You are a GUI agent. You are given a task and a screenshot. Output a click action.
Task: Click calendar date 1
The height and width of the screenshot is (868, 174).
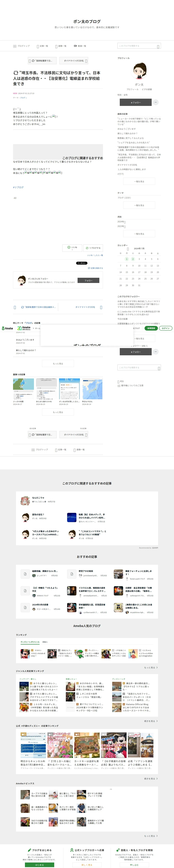(127, 259)
